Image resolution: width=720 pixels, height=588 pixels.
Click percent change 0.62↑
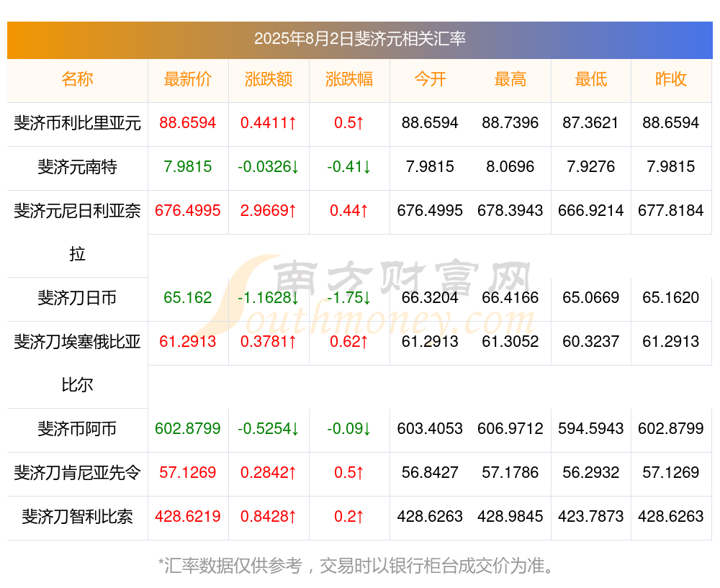(349, 342)
